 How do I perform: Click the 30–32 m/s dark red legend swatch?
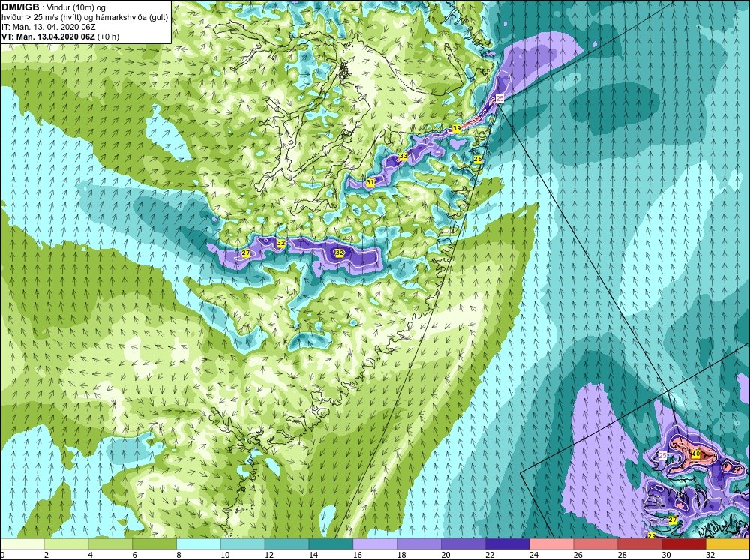point(684,544)
